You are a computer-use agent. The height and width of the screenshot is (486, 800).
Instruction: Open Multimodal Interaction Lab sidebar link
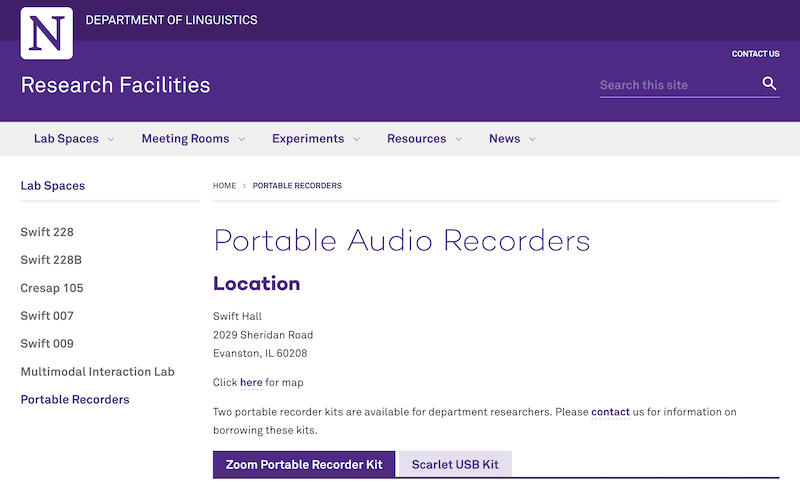tap(97, 372)
